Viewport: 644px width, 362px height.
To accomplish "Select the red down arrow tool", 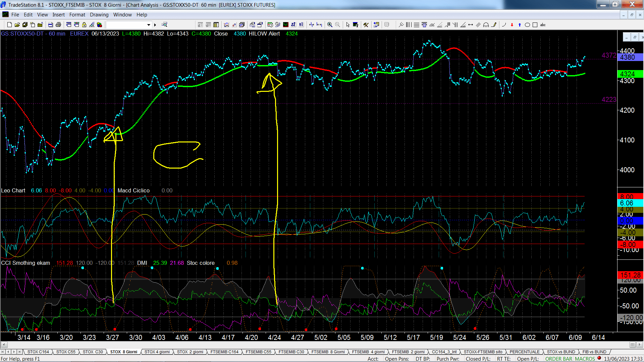I will 512,25.
